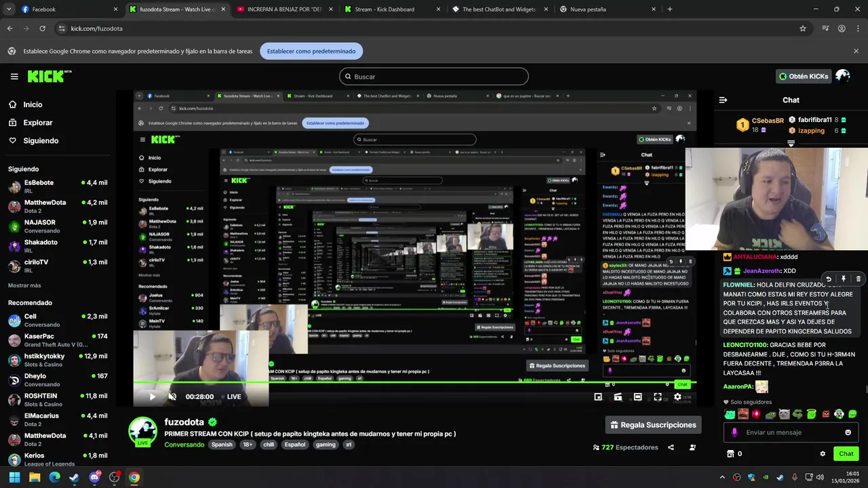Click the chat panel scrollbar
868x488 pixels.
pos(865,389)
